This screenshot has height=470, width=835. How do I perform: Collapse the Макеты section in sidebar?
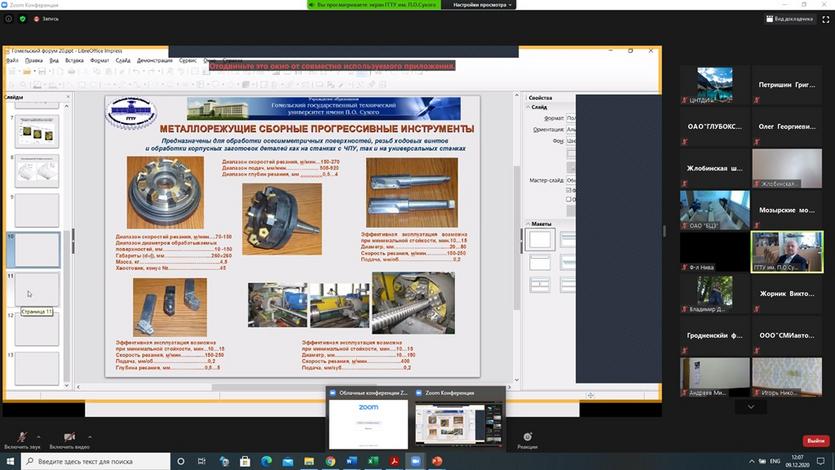pyautogui.click(x=528, y=224)
